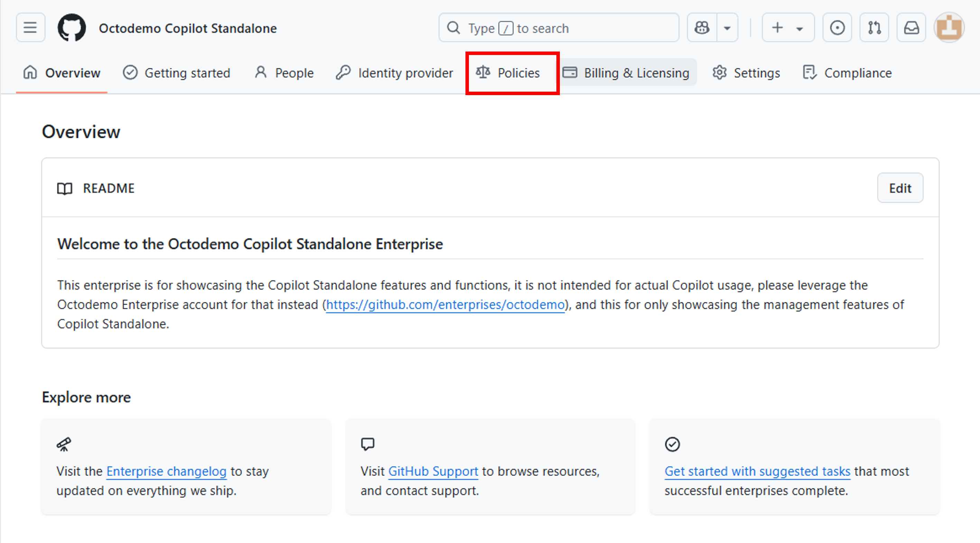Click the Octodemo Copilot Standalone title

pos(187,28)
